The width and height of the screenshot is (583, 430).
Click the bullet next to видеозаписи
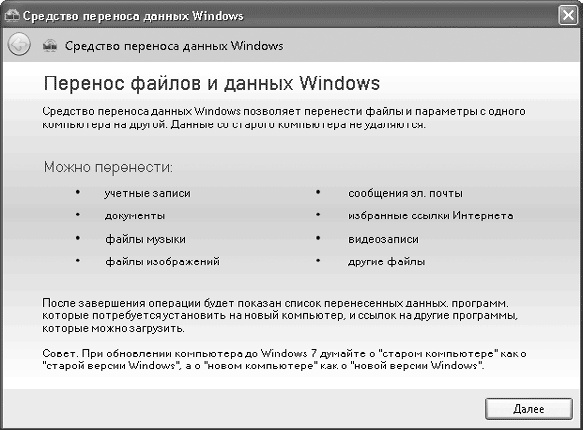(318, 238)
